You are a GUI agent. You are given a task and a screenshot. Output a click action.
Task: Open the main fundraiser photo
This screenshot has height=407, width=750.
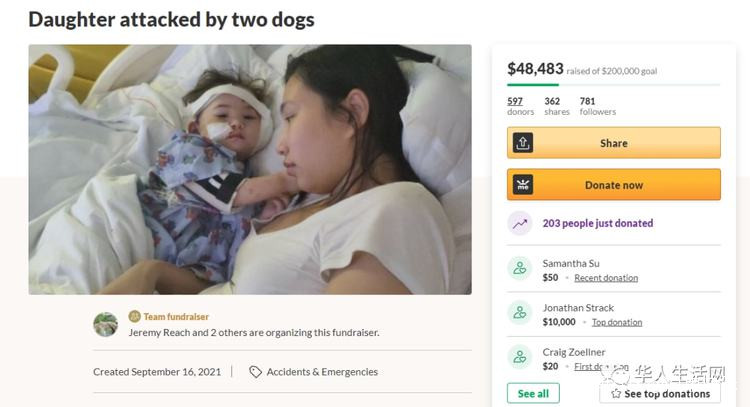[x=249, y=169]
